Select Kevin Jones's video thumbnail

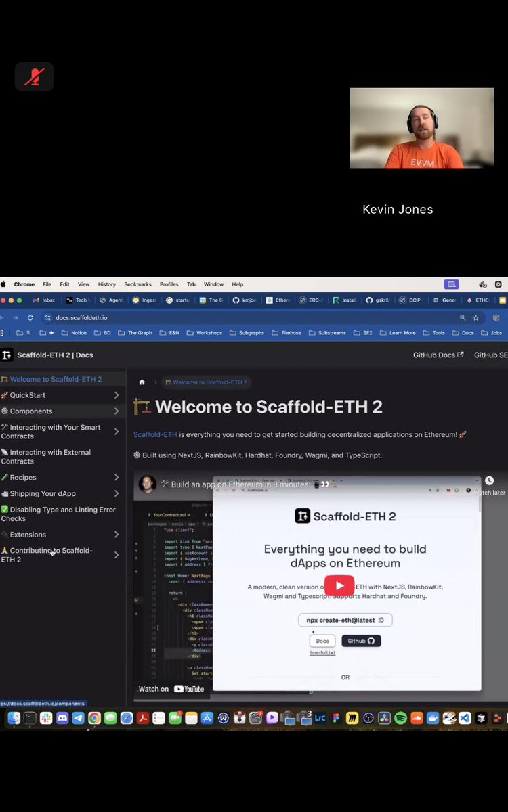point(422,128)
